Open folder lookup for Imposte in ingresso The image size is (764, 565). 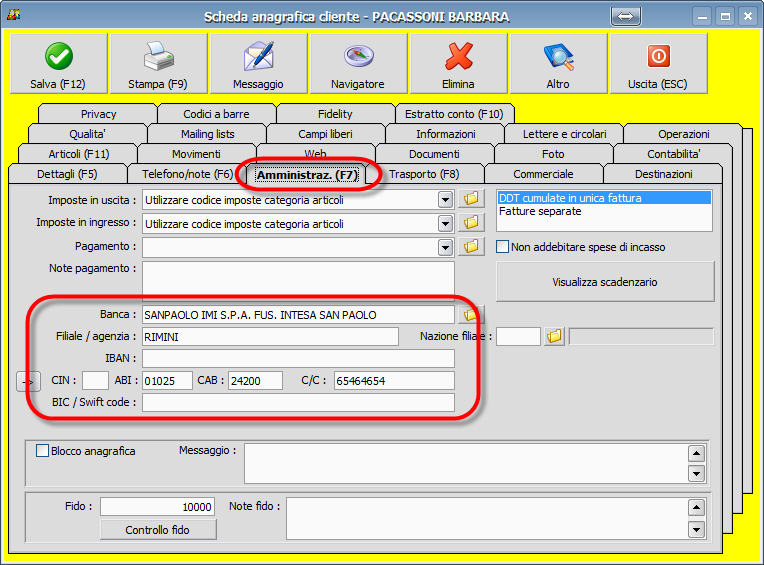[x=471, y=223]
